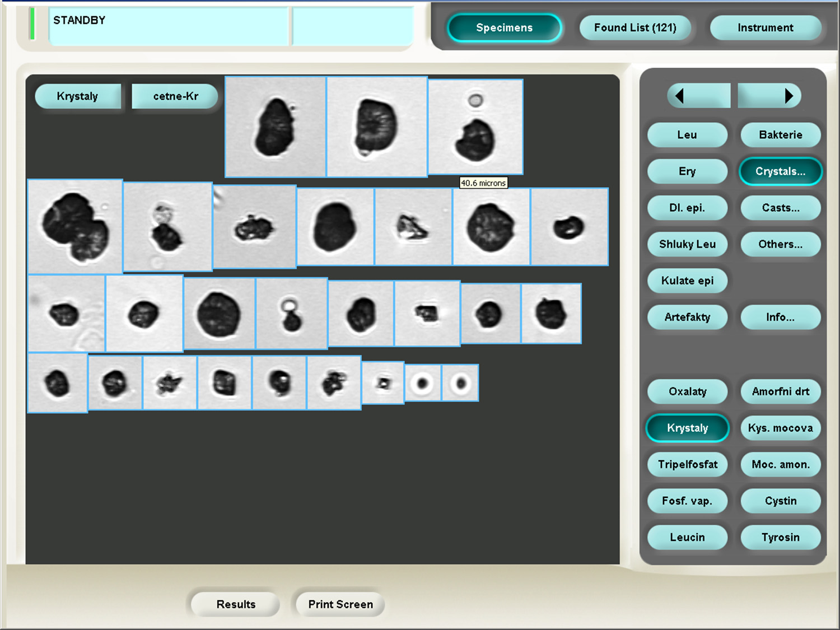Classify as Moc. amon.
The image size is (840, 630).
(x=781, y=464)
